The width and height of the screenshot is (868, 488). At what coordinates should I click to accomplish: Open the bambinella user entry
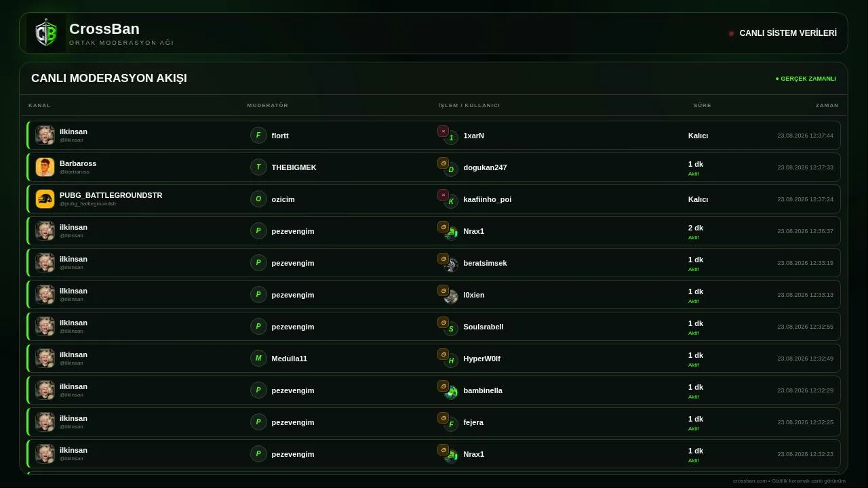[x=483, y=390]
